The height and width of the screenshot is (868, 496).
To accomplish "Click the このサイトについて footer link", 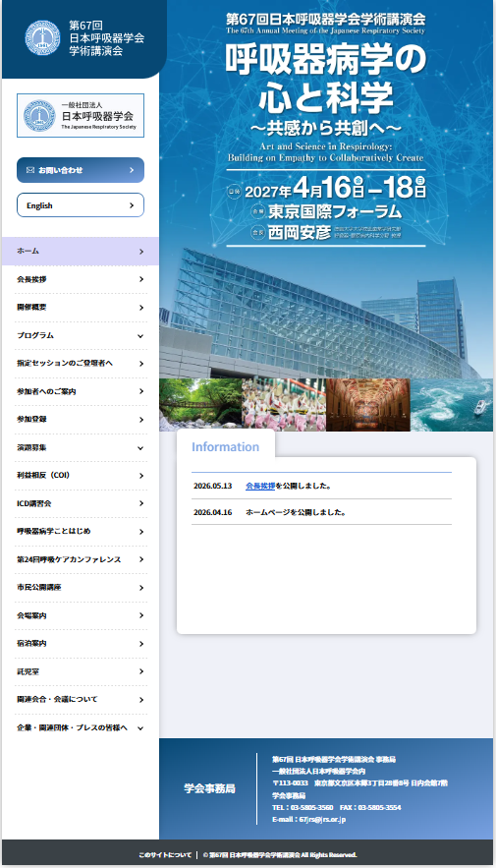I will coord(165,854).
